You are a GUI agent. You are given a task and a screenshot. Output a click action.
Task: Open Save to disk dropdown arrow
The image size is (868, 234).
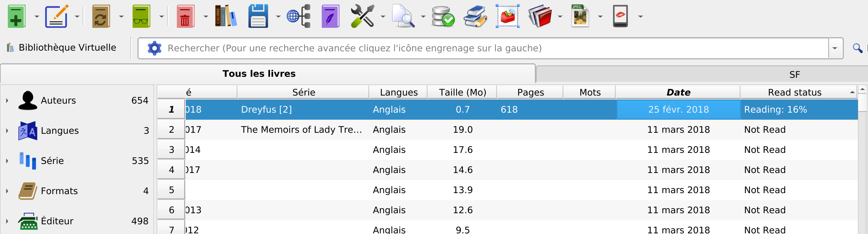(278, 16)
